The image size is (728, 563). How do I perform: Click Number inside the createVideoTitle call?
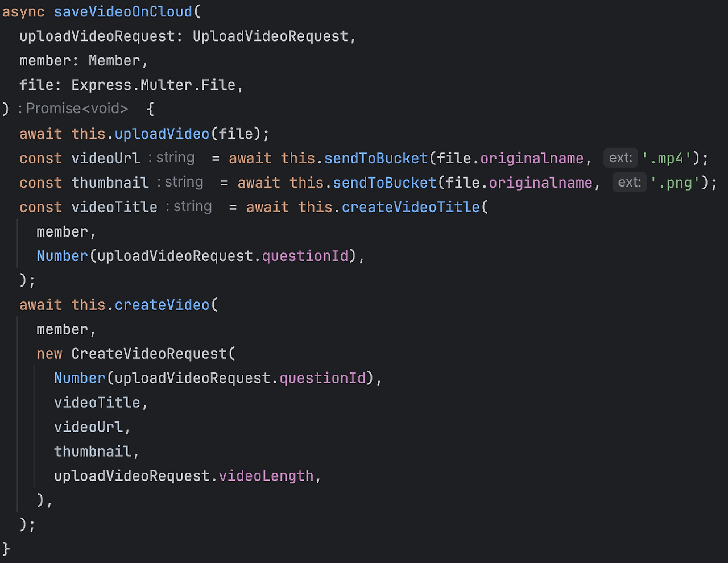tap(63, 256)
